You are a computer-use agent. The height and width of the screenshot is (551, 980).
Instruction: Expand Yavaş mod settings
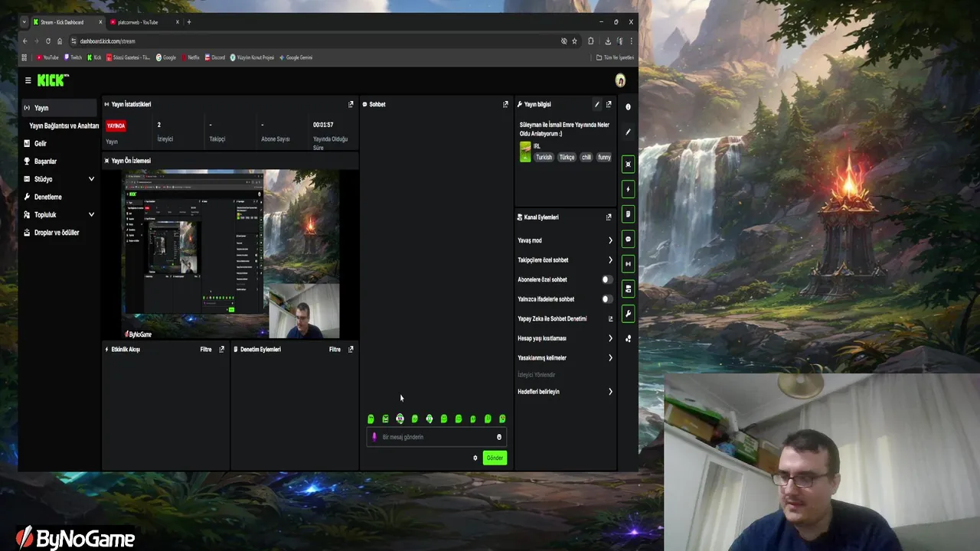pyautogui.click(x=610, y=240)
